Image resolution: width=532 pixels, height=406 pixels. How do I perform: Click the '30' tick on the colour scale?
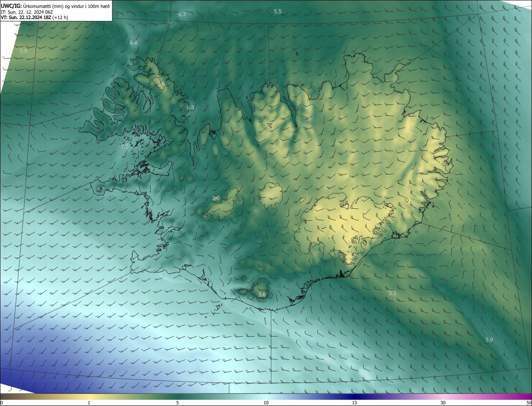click(443, 403)
